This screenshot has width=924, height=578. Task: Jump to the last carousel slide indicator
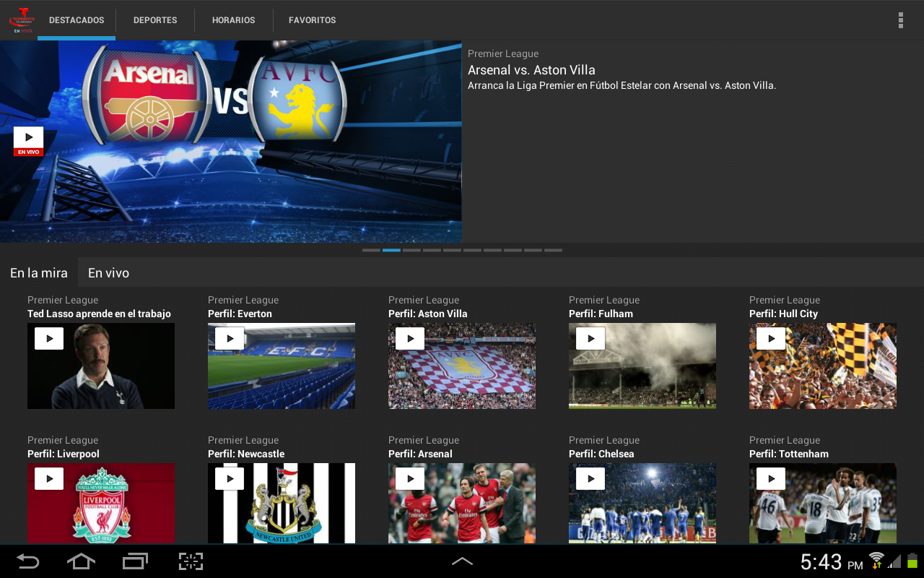point(553,250)
